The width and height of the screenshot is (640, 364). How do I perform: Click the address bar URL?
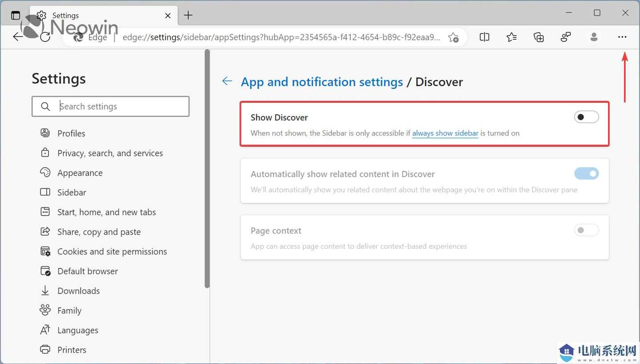281,37
